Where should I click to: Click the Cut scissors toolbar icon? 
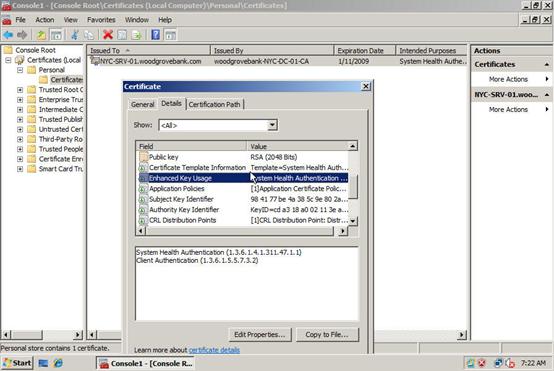coord(75,35)
